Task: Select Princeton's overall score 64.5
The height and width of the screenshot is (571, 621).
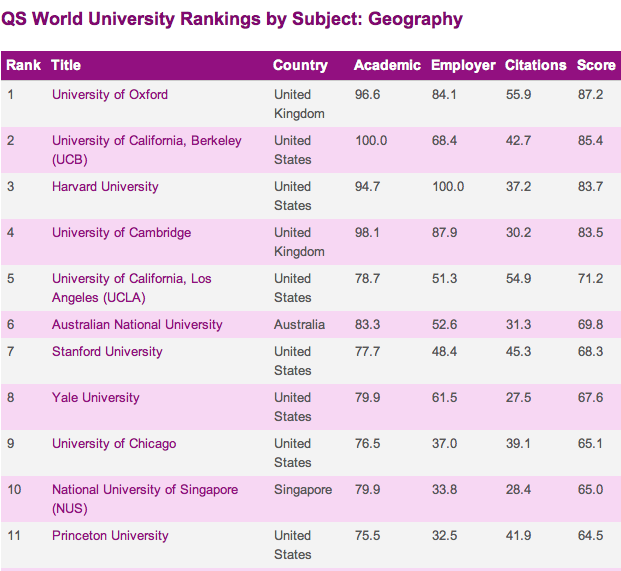Action: pos(590,535)
